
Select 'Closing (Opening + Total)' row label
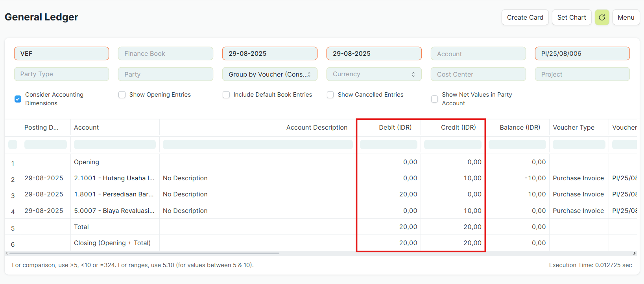pos(112,243)
